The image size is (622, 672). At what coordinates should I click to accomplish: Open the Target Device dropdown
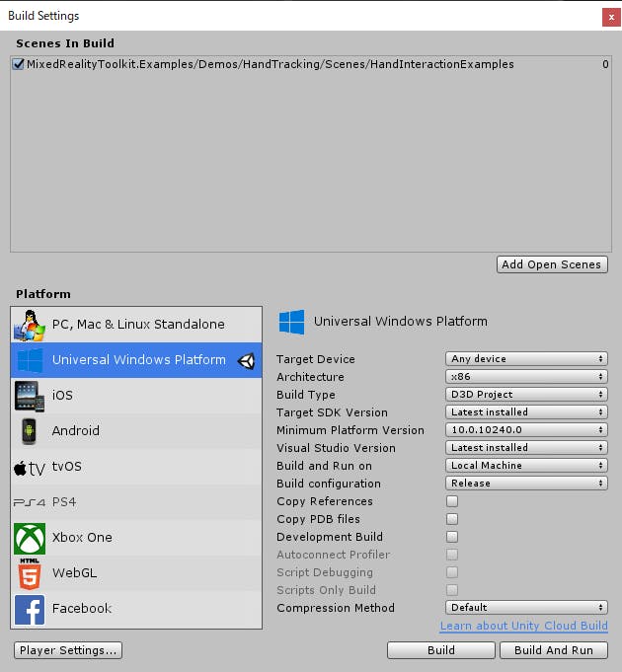tap(526, 359)
